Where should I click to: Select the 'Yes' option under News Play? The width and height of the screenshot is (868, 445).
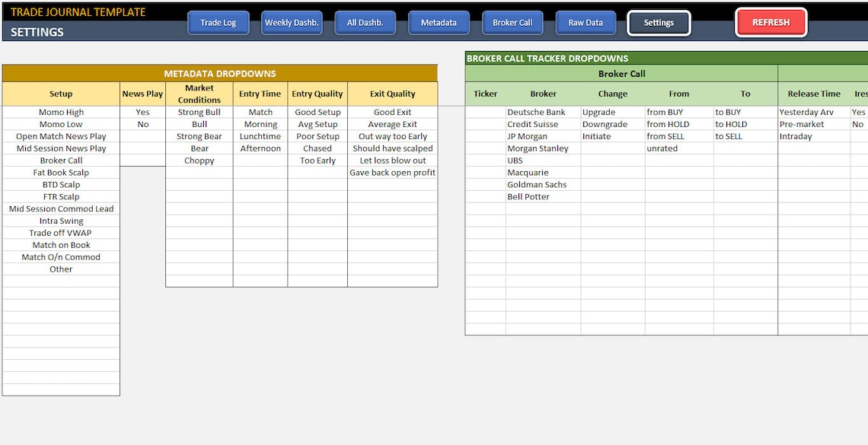(142, 112)
